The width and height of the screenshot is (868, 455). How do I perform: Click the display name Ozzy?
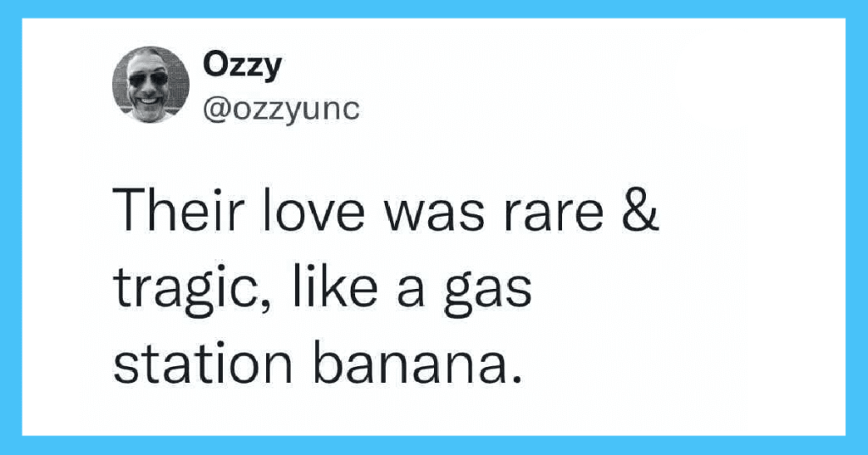click(x=242, y=67)
